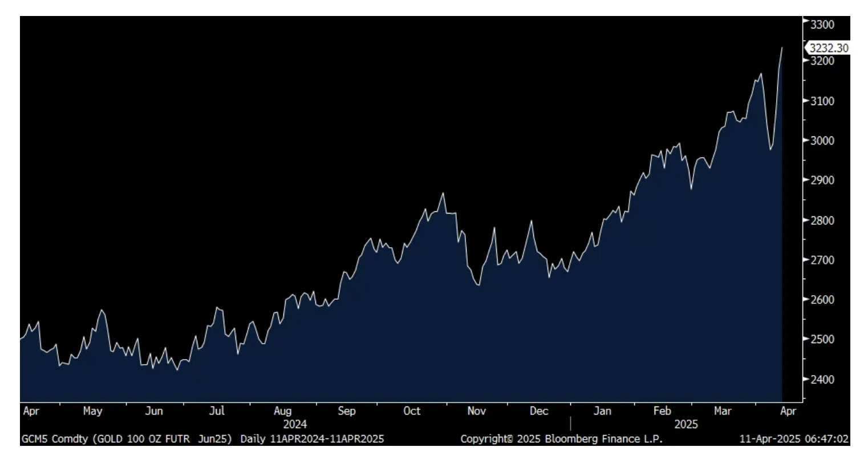Click the GCM5 Comdty ticker text
Screen dimensions: 868x467
56,439
